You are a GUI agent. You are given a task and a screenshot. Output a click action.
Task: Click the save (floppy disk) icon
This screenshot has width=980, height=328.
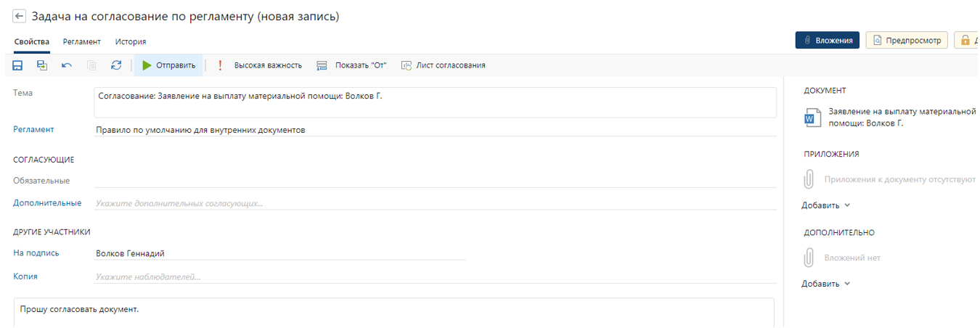pyautogui.click(x=18, y=65)
